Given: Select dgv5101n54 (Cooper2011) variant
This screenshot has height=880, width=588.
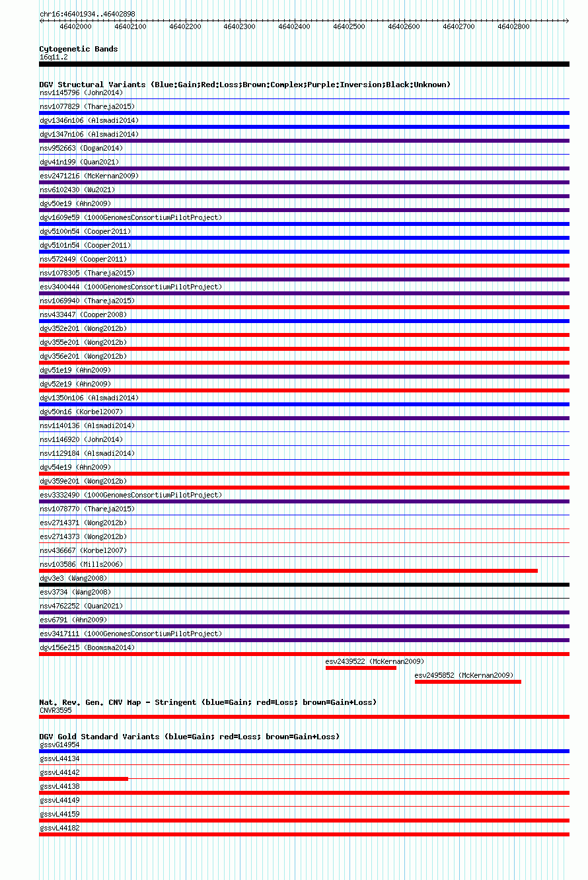Looking at the screenshot, I should click(x=85, y=245).
